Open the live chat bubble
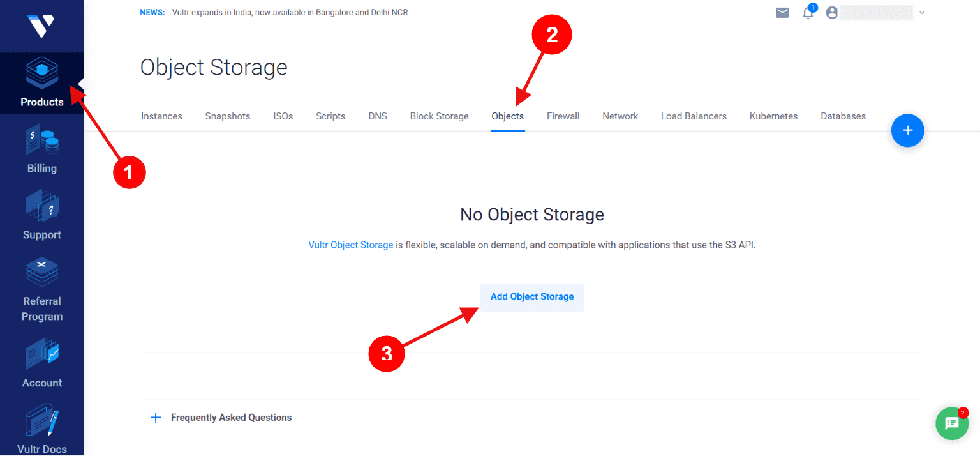Viewport: 980px width, 456px height. (x=952, y=423)
